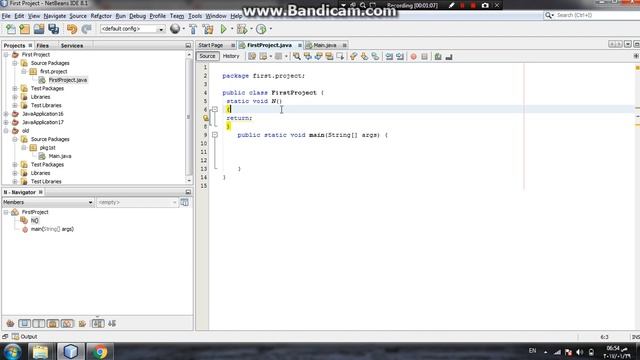Click Projects panel vertical scrollbar
640x360 pixels.
[x=189, y=118]
